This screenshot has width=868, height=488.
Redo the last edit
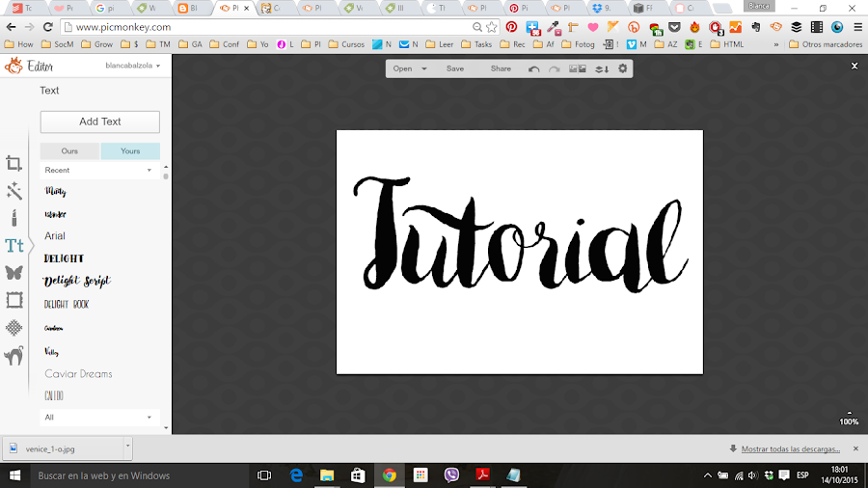tap(555, 69)
